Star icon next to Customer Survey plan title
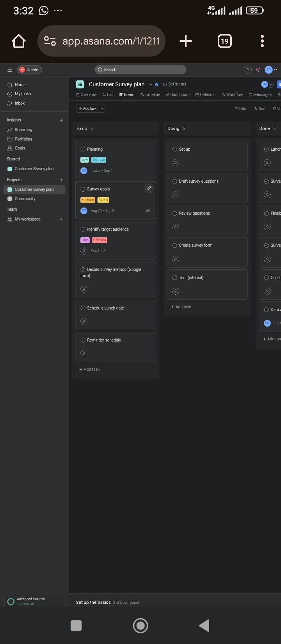 click(x=157, y=84)
